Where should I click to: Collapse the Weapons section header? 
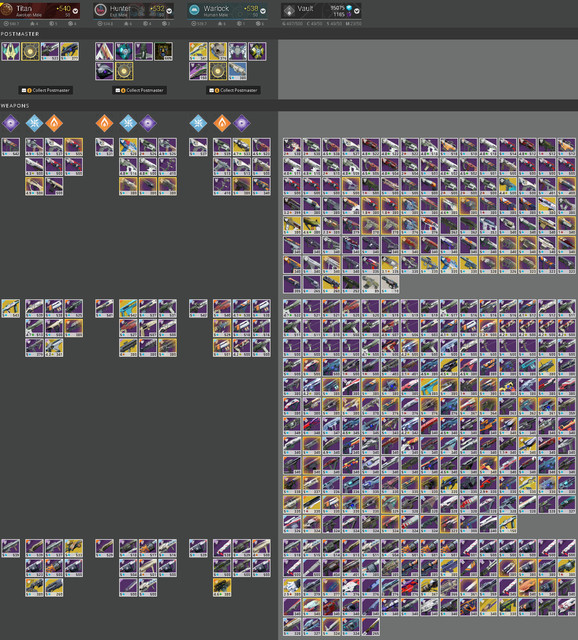(x=15, y=106)
